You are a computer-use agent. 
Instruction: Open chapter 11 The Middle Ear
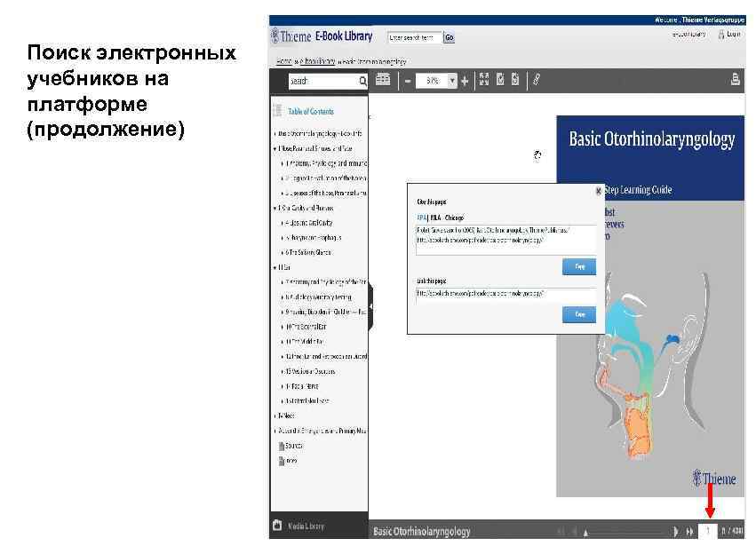pyautogui.click(x=305, y=342)
